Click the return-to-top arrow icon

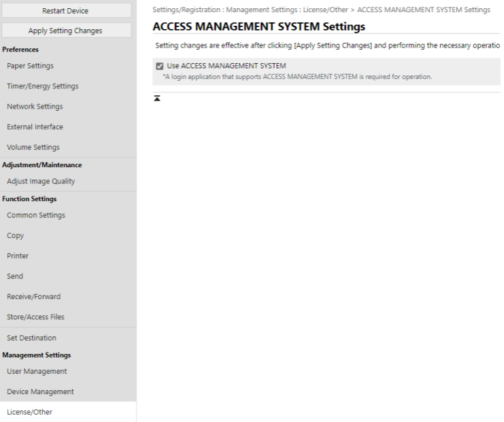pyautogui.click(x=158, y=99)
